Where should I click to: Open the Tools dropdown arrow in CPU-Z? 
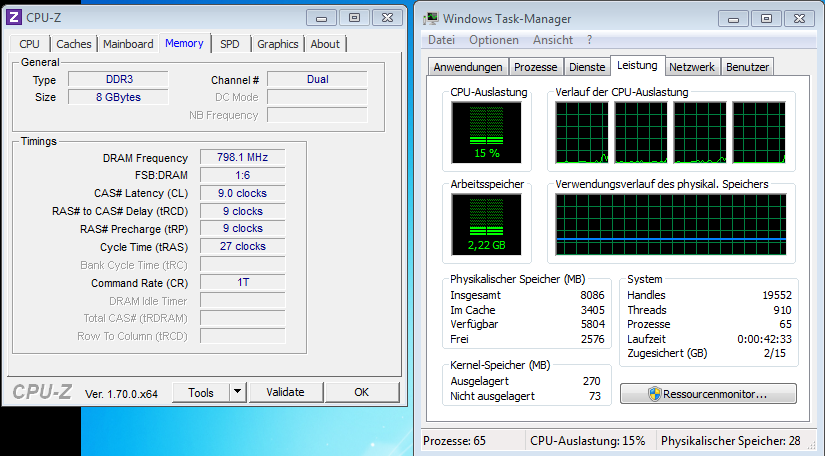[237, 392]
